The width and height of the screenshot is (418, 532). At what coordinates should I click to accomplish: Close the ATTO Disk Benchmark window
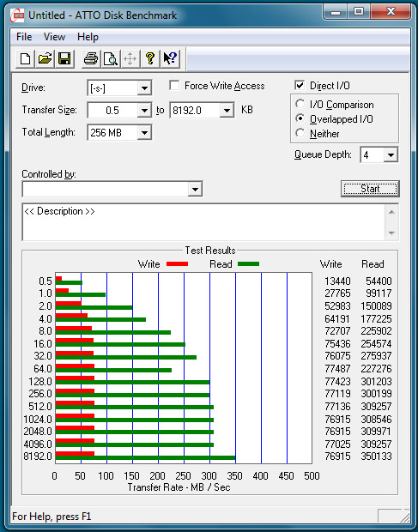tap(391, 12)
